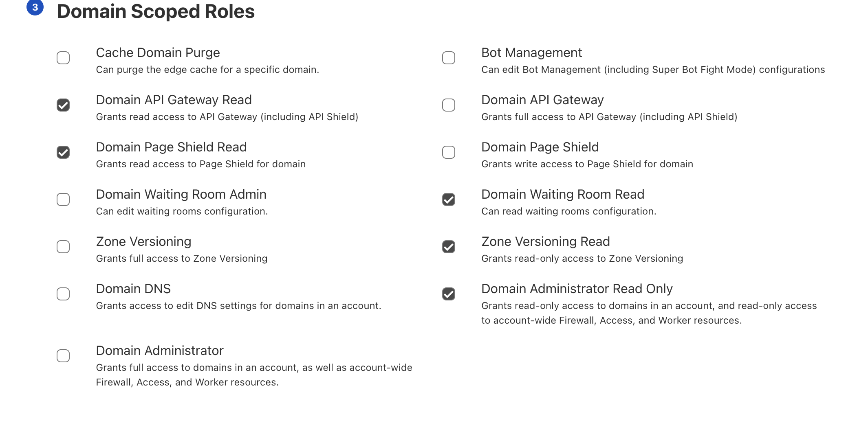Image resolution: width=868 pixels, height=425 pixels.
Task: Disable the Zone Versioning Read checkbox
Action: [449, 247]
